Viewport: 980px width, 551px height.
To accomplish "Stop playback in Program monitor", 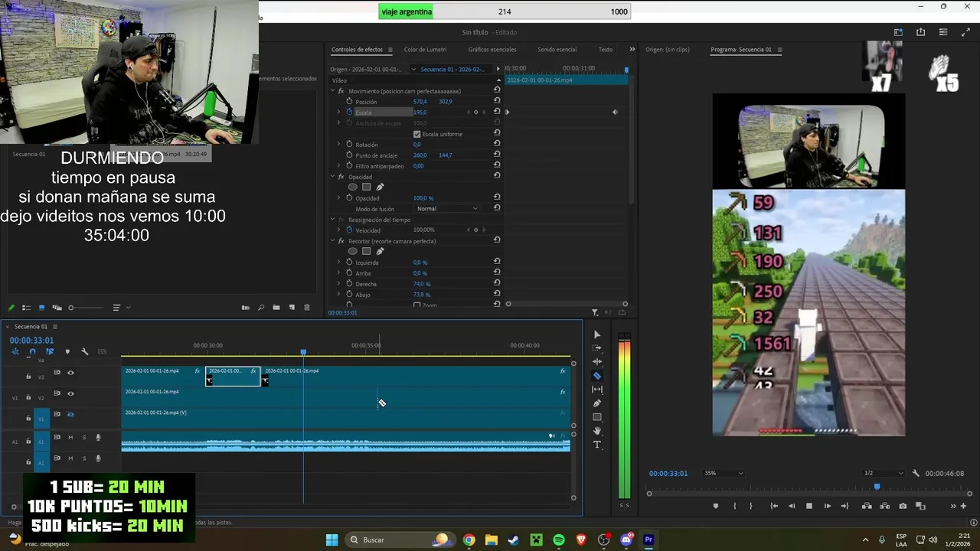I will click(808, 506).
